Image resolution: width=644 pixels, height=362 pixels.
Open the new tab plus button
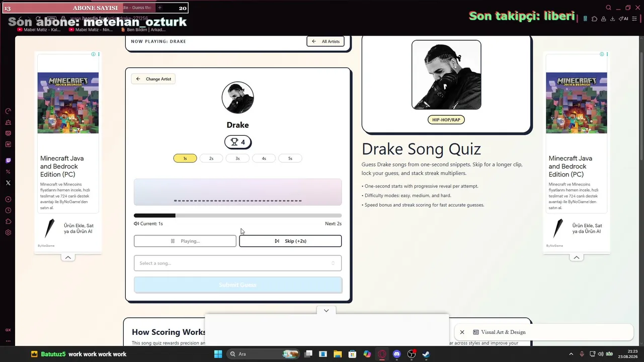(x=159, y=8)
